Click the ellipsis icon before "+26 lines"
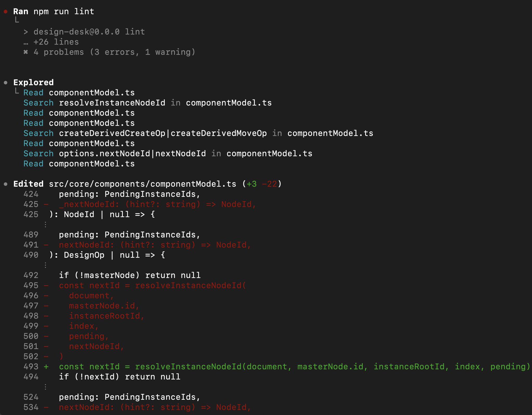 click(26, 42)
